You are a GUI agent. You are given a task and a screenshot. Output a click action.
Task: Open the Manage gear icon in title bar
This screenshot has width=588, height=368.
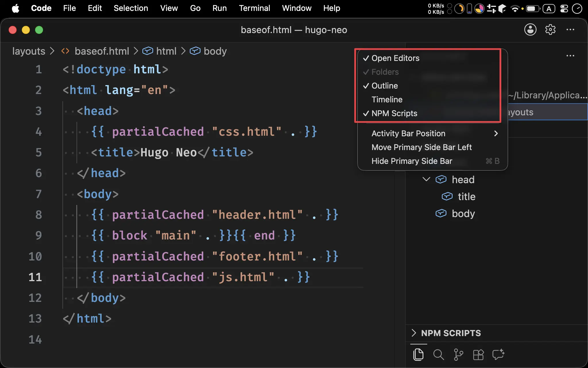point(550,30)
